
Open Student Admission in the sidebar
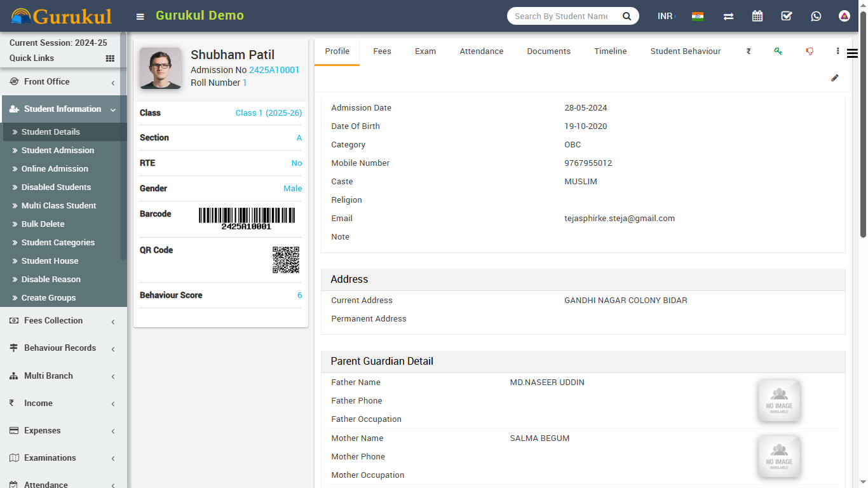click(x=58, y=151)
